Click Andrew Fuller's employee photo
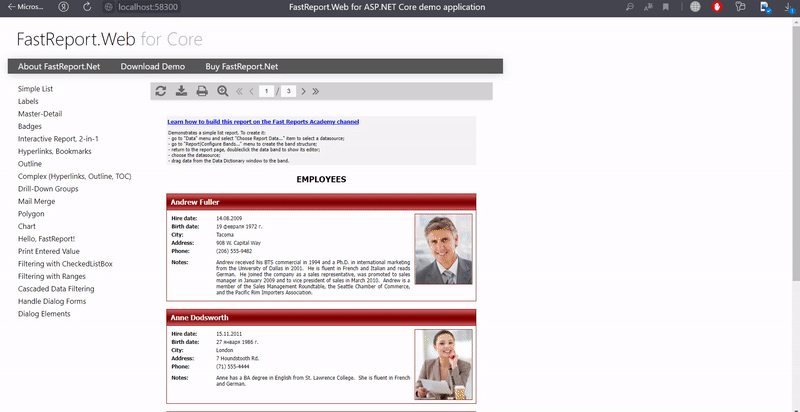Viewport: 800px width, 412px height. [443, 250]
